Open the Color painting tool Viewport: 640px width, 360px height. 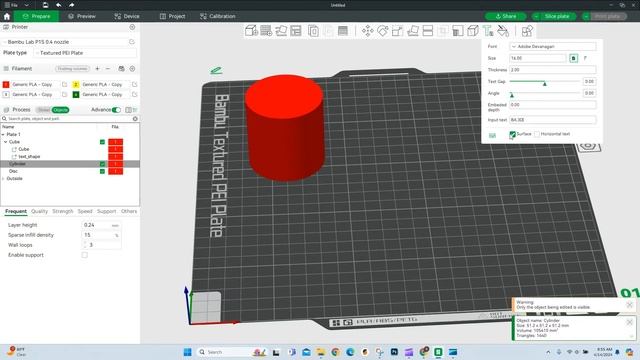(503, 31)
